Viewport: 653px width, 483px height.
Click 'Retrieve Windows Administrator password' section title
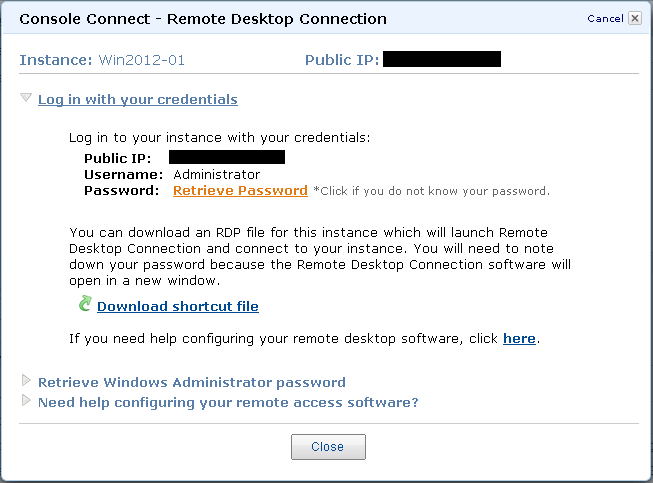[x=191, y=382]
